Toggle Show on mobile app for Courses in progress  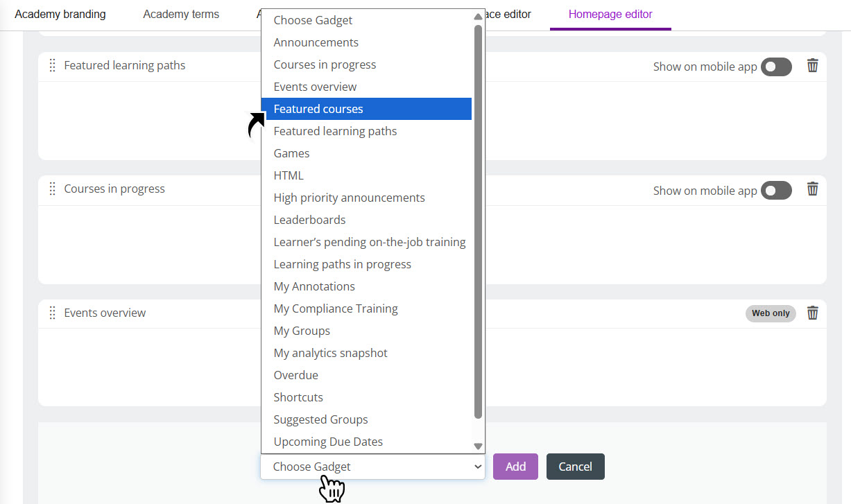(x=776, y=190)
